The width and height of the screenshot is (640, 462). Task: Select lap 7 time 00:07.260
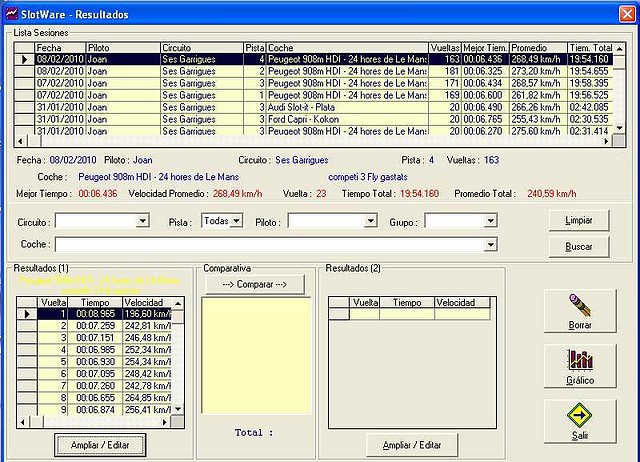coord(95,386)
